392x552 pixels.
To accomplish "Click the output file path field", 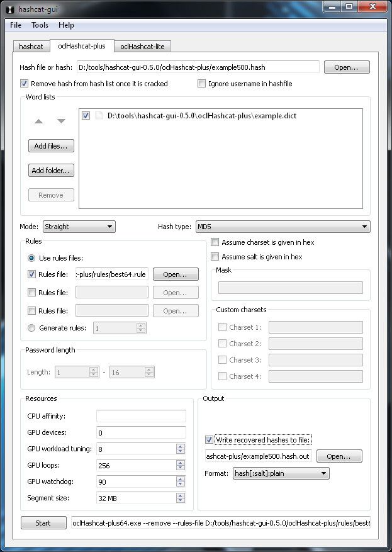I will click(x=259, y=456).
